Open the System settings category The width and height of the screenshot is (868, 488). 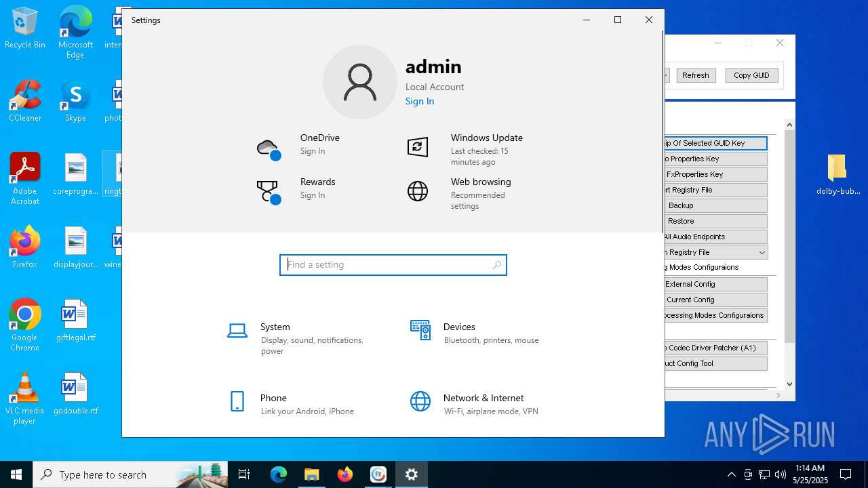click(x=298, y=338)
